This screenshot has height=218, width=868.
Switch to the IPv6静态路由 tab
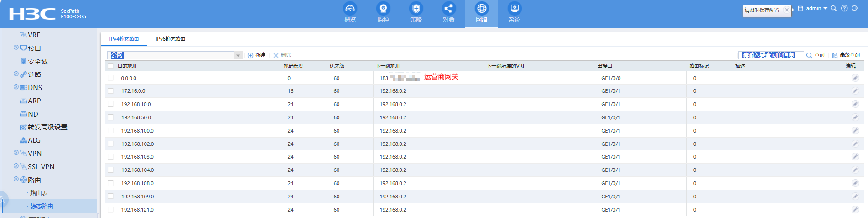click(170, 39)
